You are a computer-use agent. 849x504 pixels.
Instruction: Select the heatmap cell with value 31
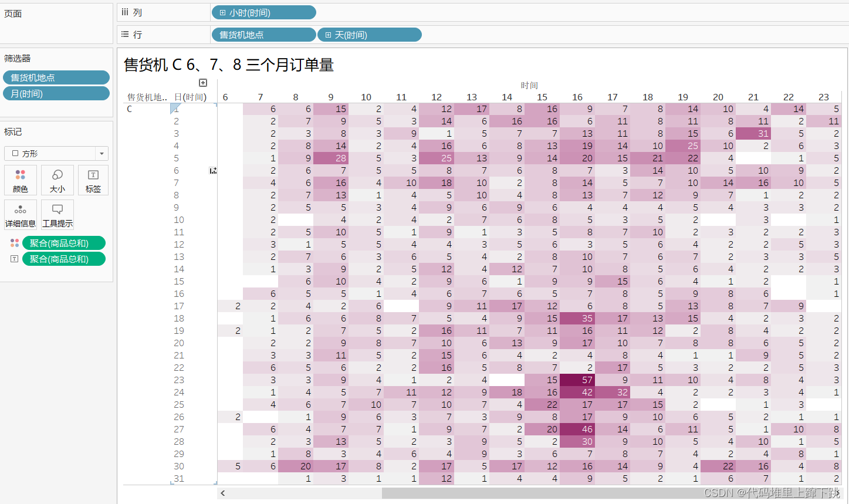[x=753, y=134]
